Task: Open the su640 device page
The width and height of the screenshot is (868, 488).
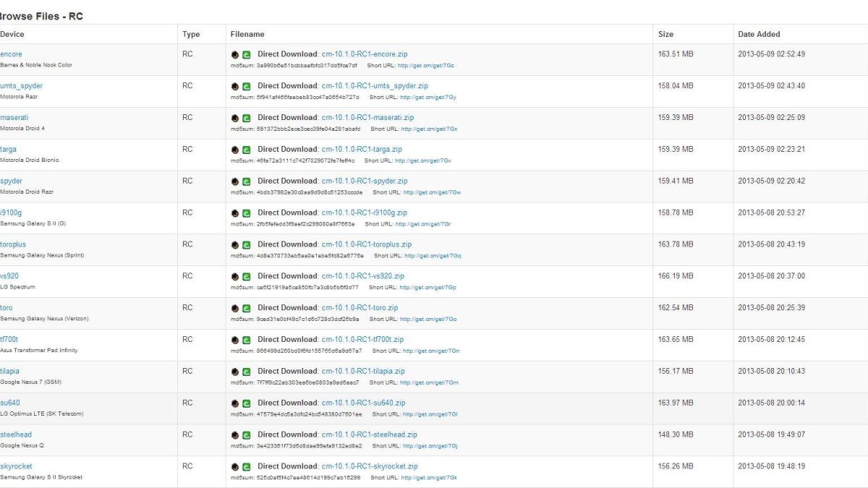Action: click(x=10, y=403)
